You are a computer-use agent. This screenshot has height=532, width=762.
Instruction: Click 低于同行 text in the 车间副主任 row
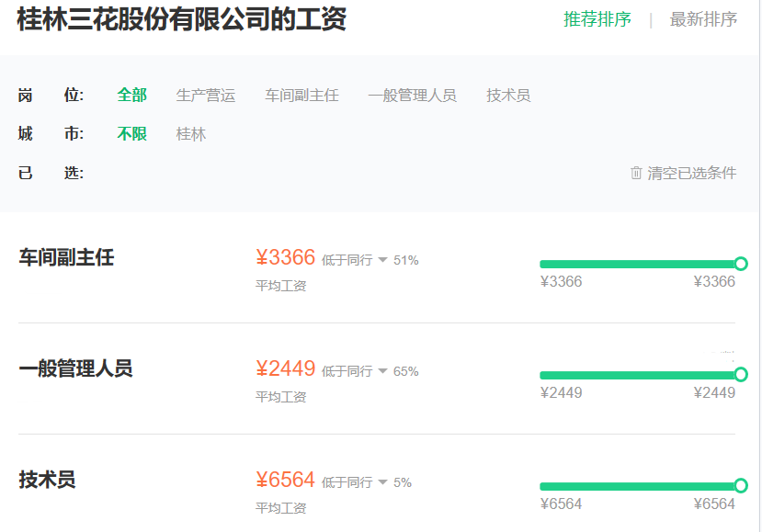pyautogui.click(x=347, y=260)
